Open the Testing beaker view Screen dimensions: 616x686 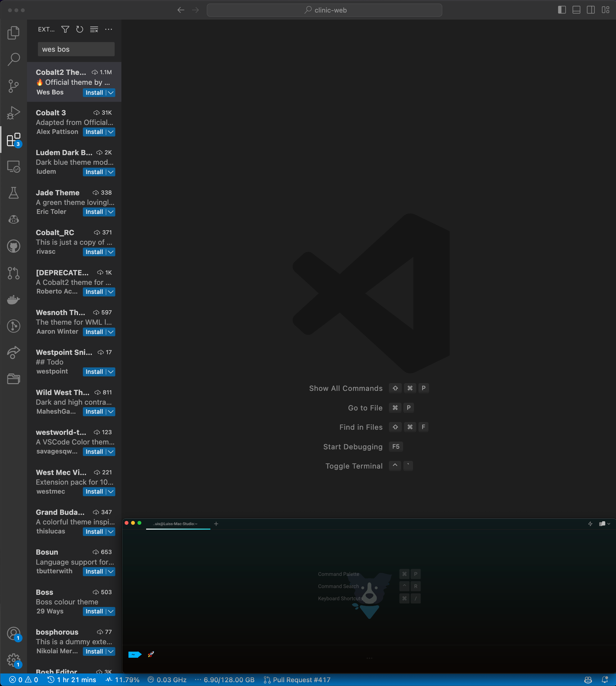tap(13, 193)
